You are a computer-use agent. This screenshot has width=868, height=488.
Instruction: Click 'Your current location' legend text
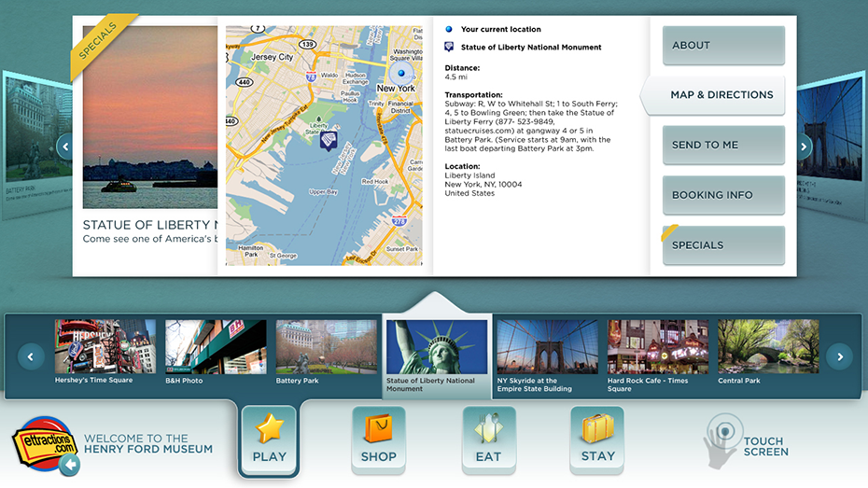click(x=501, y=29)
